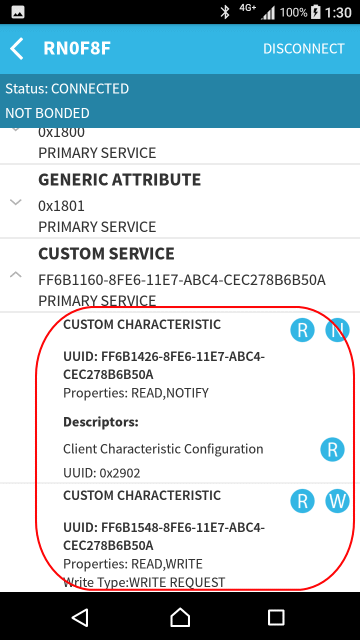Tap Read icon for FF6B1548 characteristic

click(x=302, y=501)
